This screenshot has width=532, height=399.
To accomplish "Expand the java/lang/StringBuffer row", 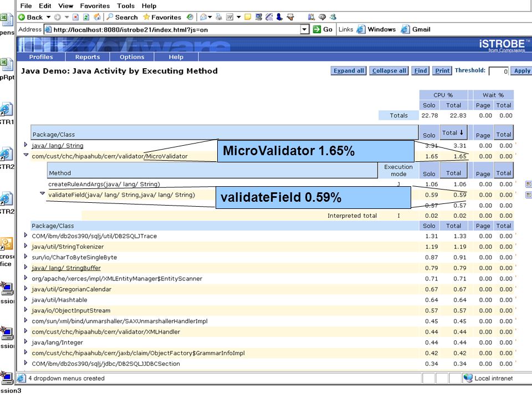I will coord(25,267).
